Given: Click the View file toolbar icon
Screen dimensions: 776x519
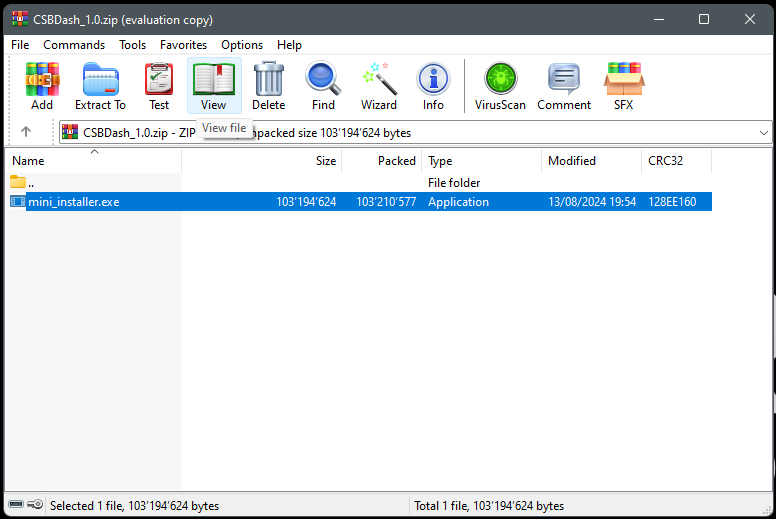Looking at the screenshot, I should [x=214, y=85].
